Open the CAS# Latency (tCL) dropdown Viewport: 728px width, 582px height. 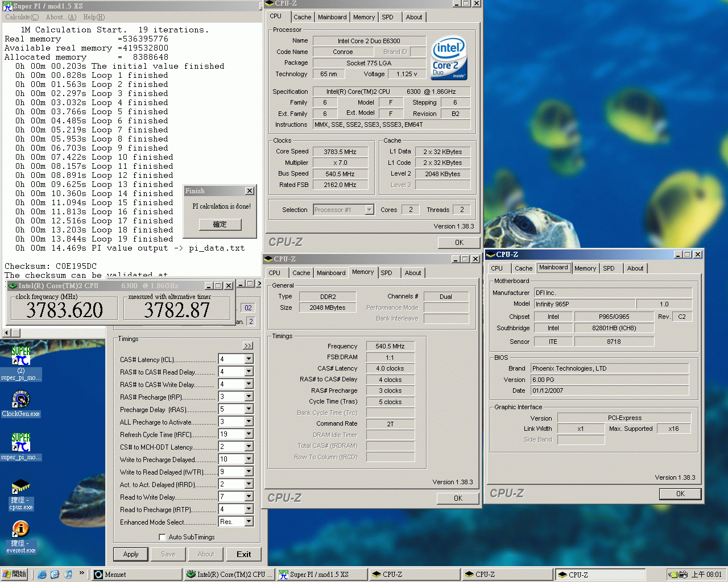point(249,359)
